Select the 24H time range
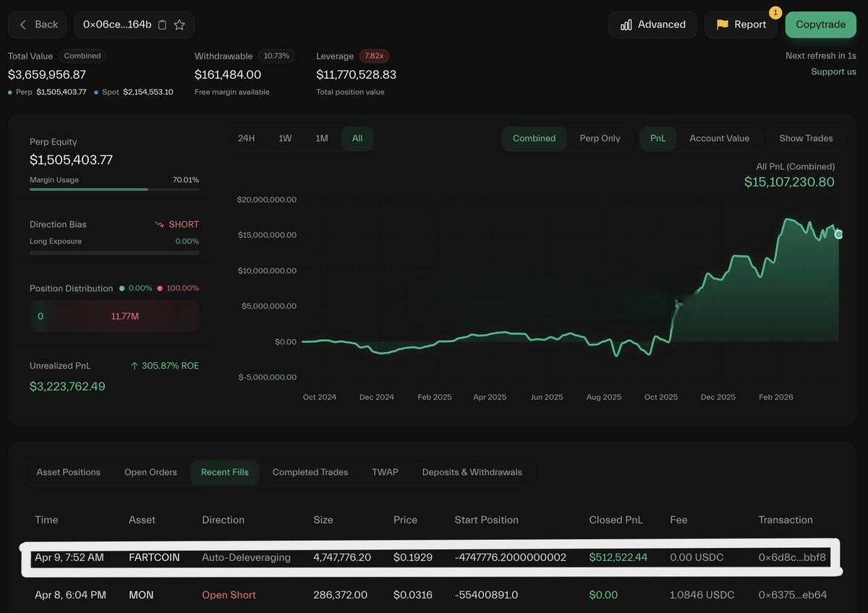 click(246, 138)
